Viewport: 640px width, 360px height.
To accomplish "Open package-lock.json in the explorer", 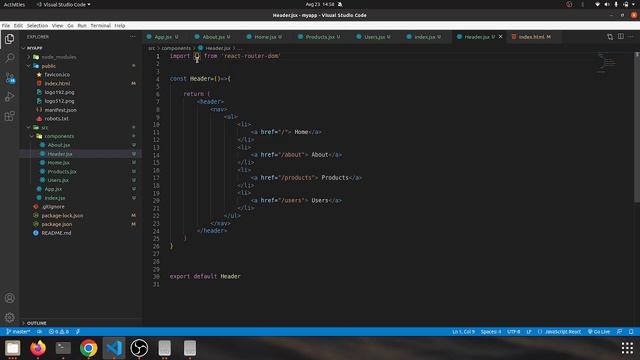I will (62, 216).
